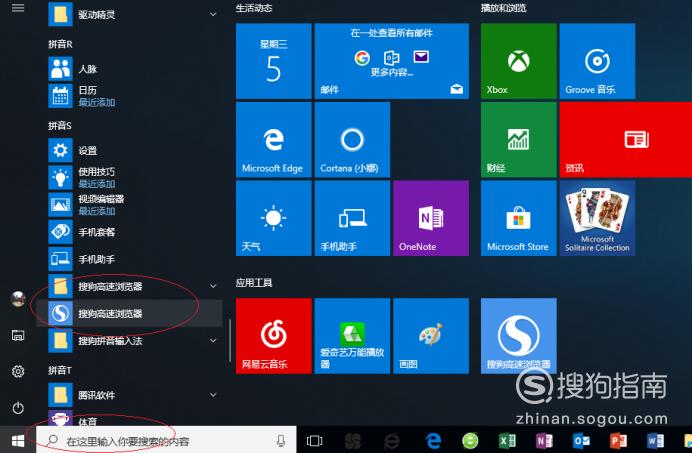Open Task View on the taskbar
Screen dimensions: 692x453
click(315, 440)
